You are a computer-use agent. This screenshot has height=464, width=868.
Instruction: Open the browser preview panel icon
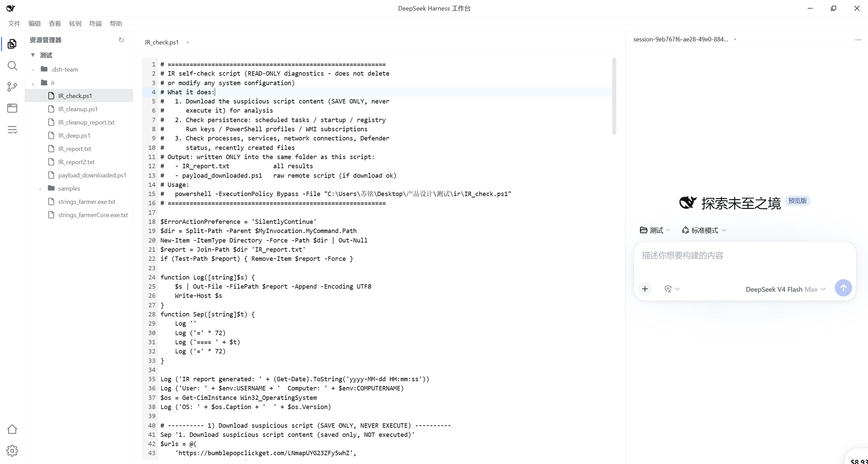(12, 108)
